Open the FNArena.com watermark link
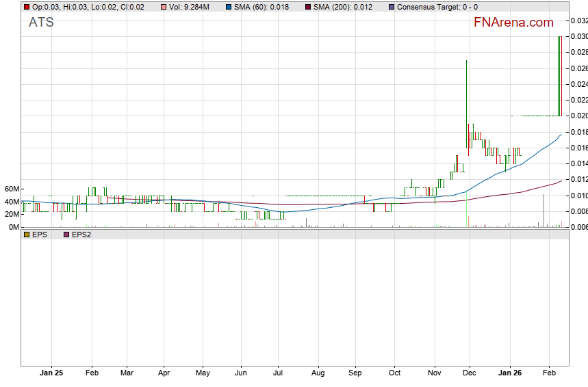The height and width of the screenshot is (387, 588). [513, 23]
